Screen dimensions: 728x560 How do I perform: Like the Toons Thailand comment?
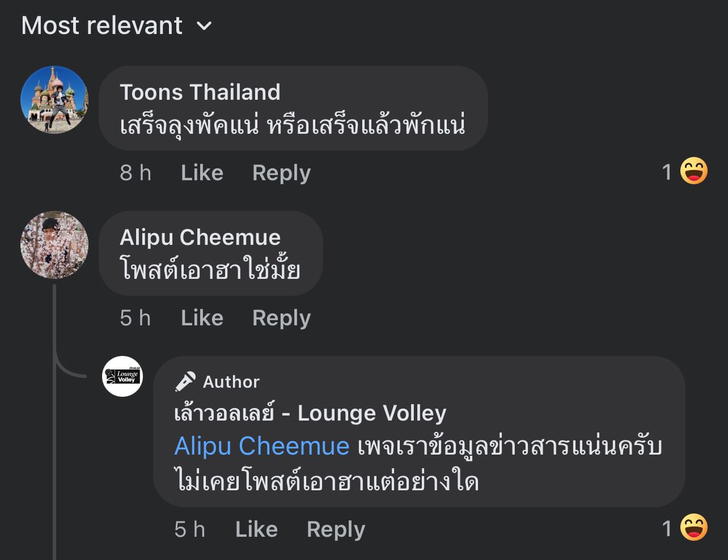[202, 173]
